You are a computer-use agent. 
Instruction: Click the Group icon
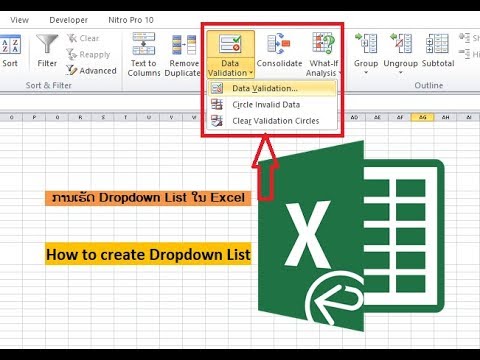[x=366, y=43]
